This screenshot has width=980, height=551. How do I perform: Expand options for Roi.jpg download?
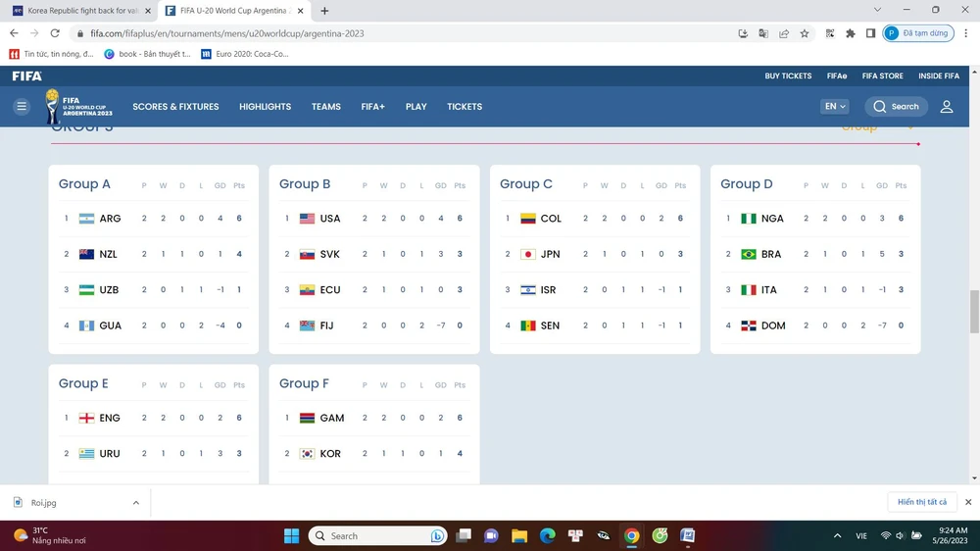point(136,502)
